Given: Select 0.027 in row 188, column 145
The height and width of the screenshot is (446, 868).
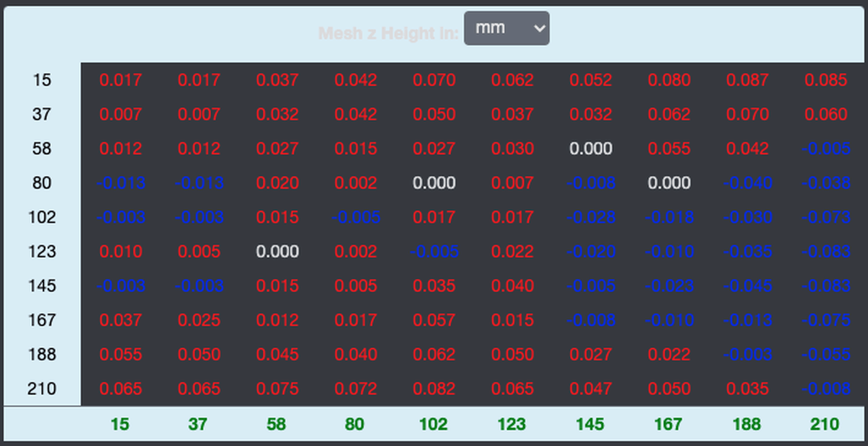Looking at the screenshot, I should coord(591,354).
